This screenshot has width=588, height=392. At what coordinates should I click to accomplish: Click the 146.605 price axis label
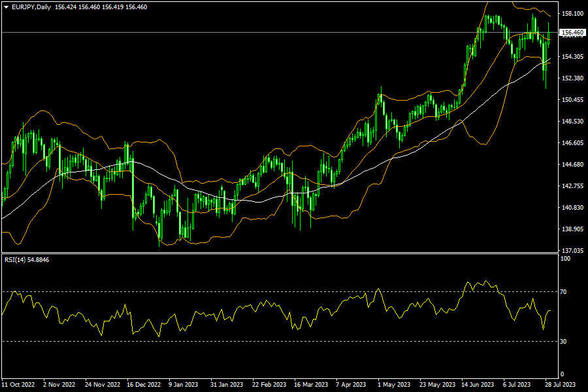click(x=572, y=143)
